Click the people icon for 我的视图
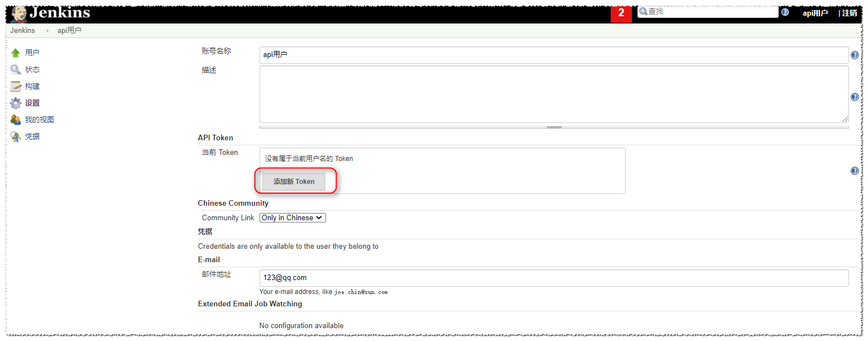Screen dimensions: 868x341 point(16,120)
